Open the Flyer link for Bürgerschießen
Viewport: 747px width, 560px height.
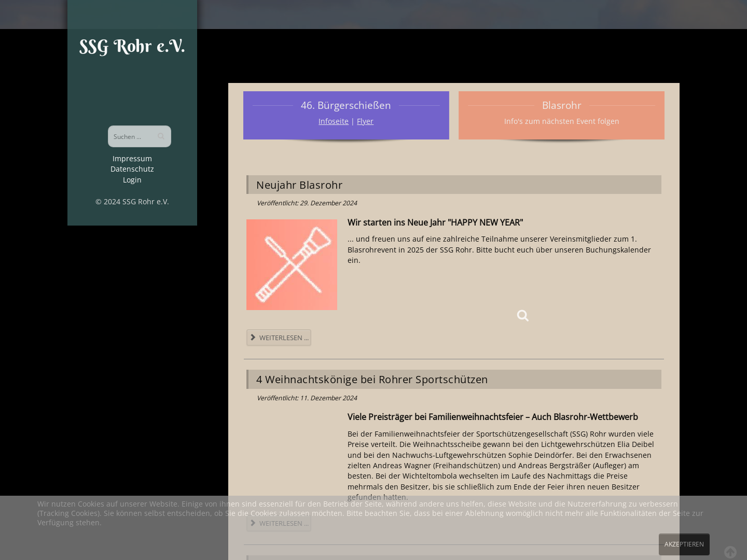(365, 121)
